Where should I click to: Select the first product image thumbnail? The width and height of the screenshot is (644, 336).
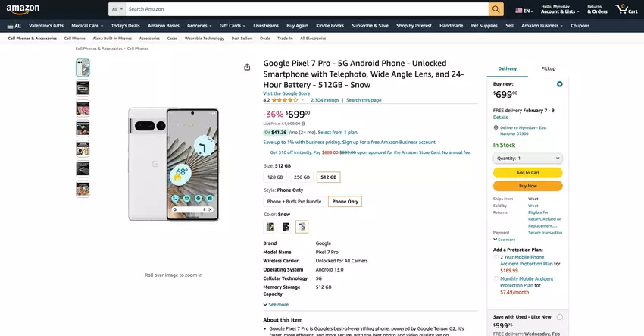click(x=83, y=68)
